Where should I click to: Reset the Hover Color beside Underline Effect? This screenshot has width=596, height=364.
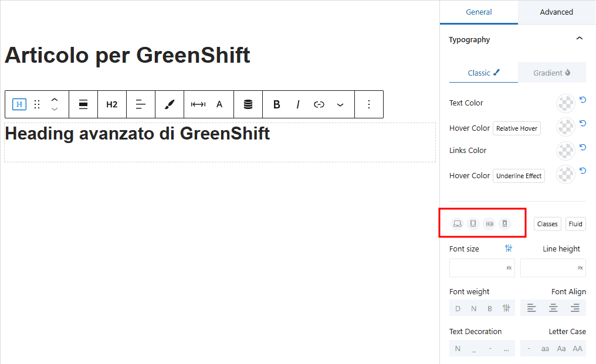tap(583, 171)
